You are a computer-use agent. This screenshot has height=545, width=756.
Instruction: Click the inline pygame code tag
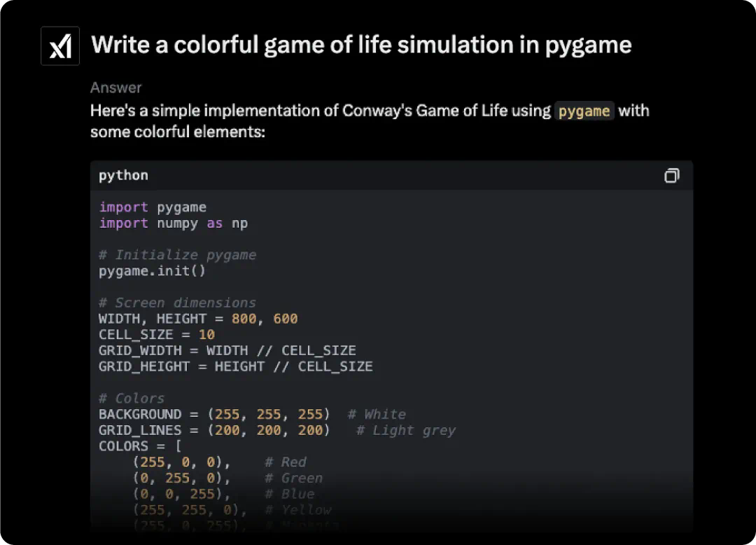pos(584,111)
